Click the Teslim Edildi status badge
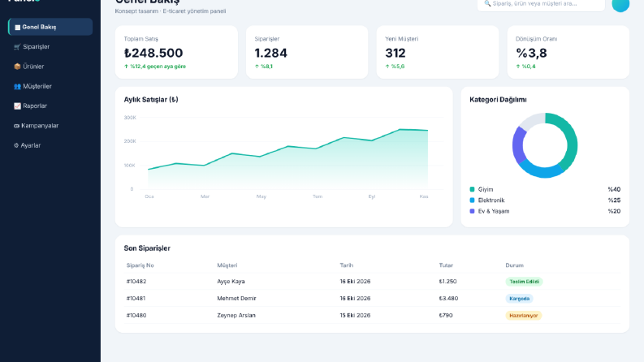Viewport: 644px width, 362px height. coord(524,282)
